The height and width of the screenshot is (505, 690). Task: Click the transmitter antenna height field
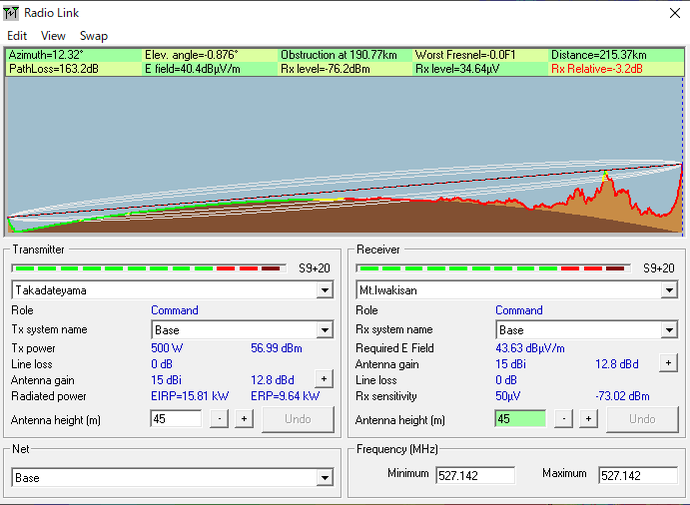tap(176, 419)
